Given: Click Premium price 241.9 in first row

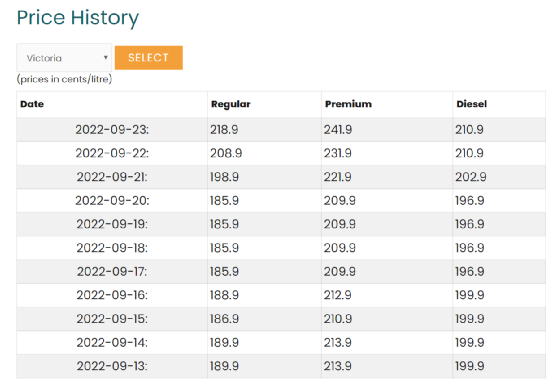Looking at the screenshot, I should 338,129.
